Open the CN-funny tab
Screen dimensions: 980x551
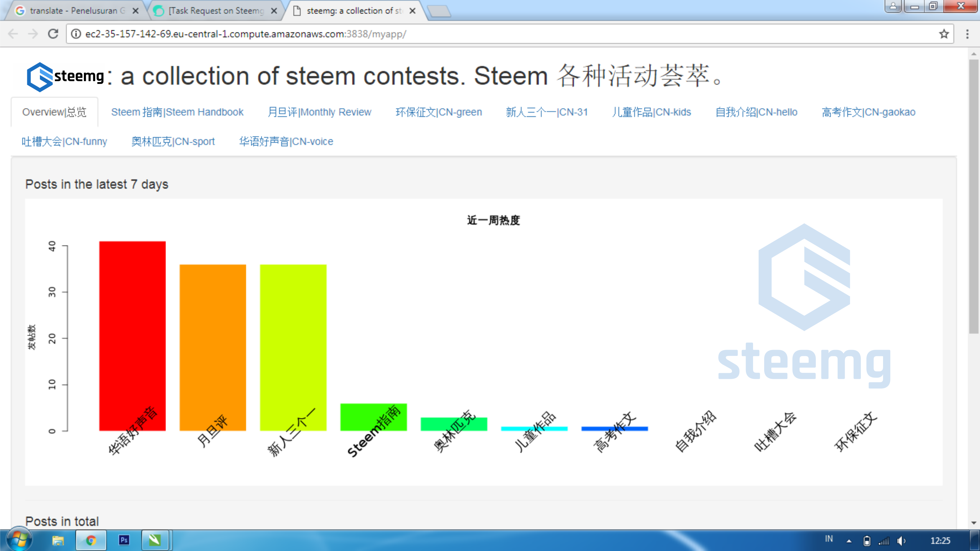64,142
